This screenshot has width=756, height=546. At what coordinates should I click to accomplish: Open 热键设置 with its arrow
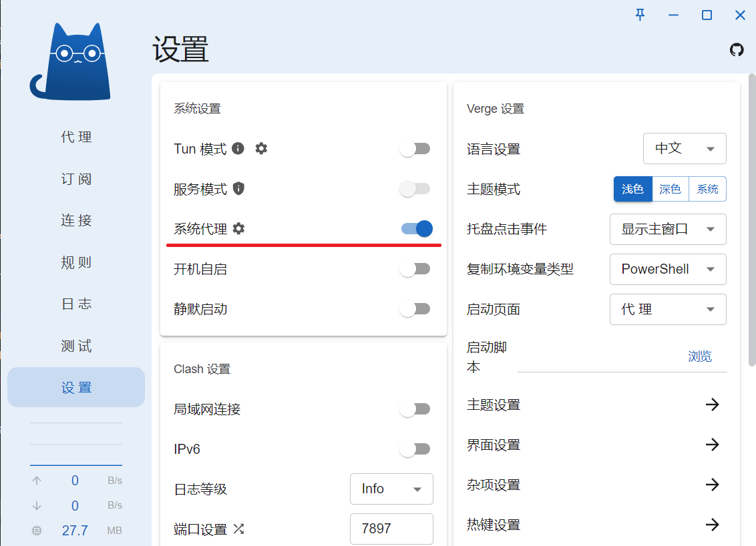point(713,525)
